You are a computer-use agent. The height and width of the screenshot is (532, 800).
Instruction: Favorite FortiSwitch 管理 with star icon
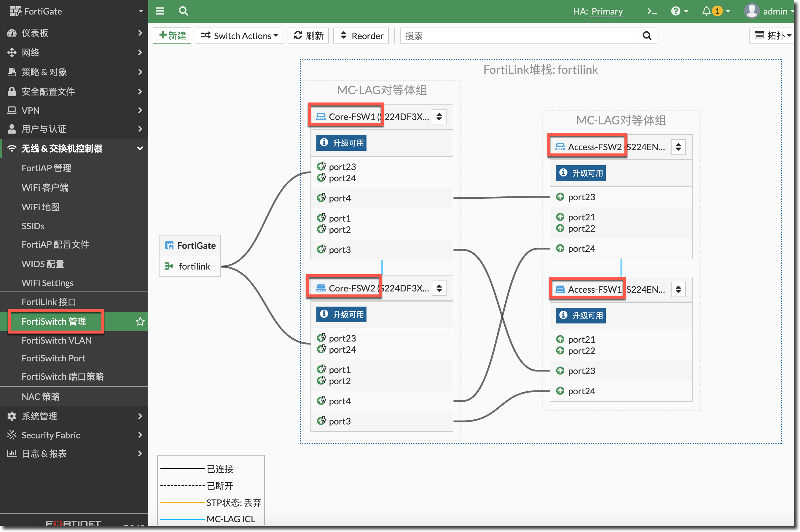pyautogui.click(x=140, y=321)
